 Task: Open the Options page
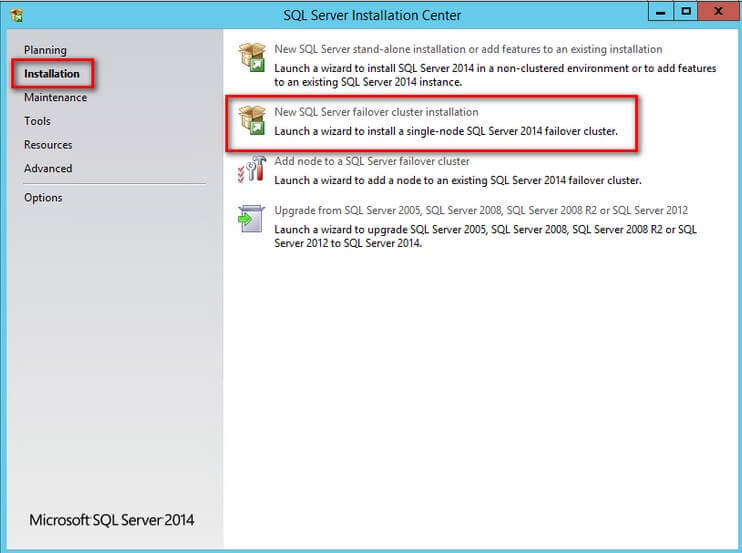43,198
